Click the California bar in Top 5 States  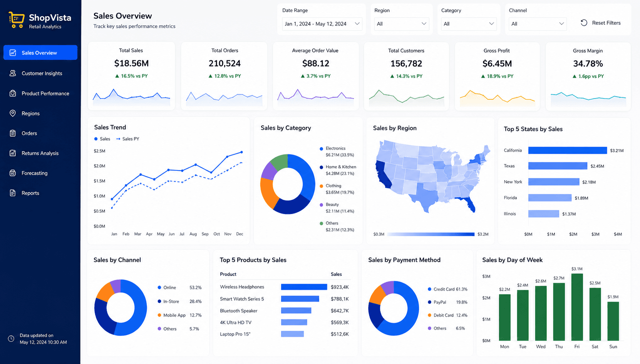click(x=567, y=150)
